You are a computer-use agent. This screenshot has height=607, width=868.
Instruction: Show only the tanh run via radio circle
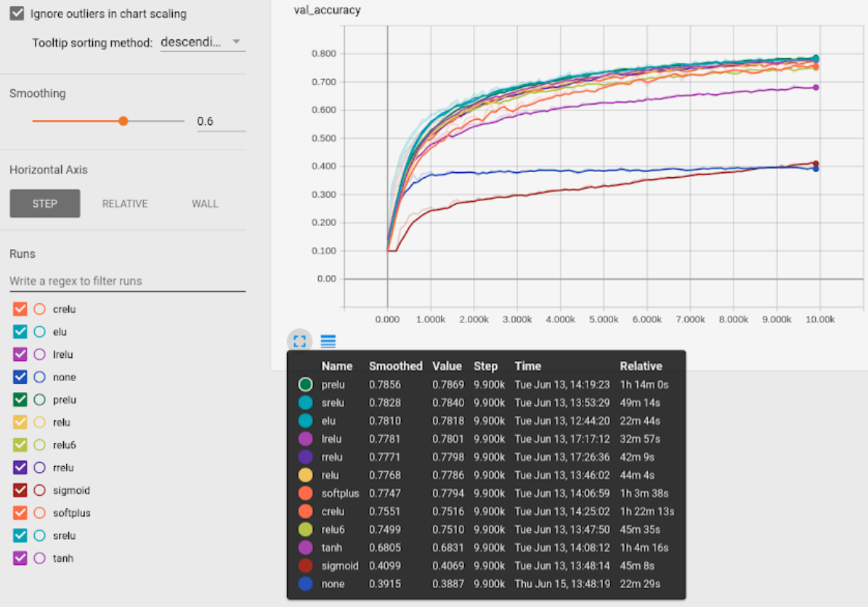click(x=39, y=558)
